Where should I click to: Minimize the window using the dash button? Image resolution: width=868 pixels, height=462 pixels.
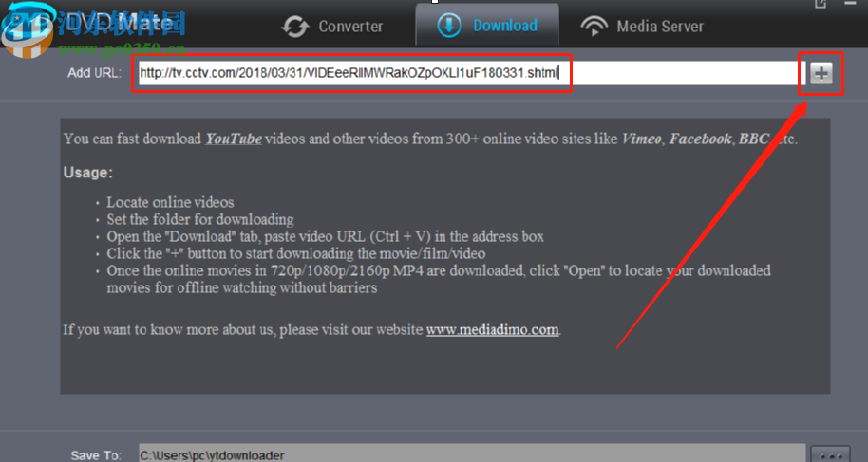(850, 3)
